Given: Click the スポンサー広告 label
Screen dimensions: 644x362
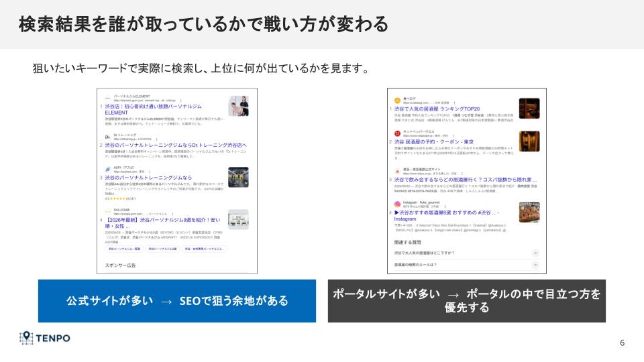Looking at the screenshot, I should point(120,265).
